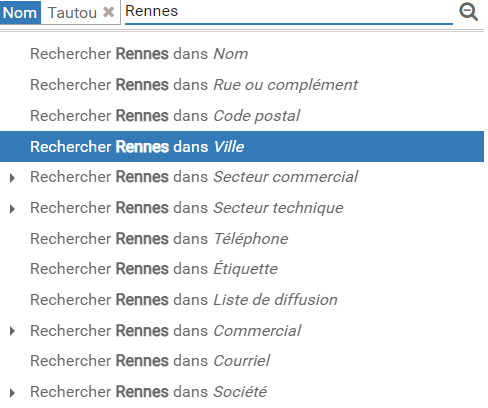Choose Rechercher Rennes dans Courriel
The height and width of the screenshot is (408, 488).
point(242,361)
